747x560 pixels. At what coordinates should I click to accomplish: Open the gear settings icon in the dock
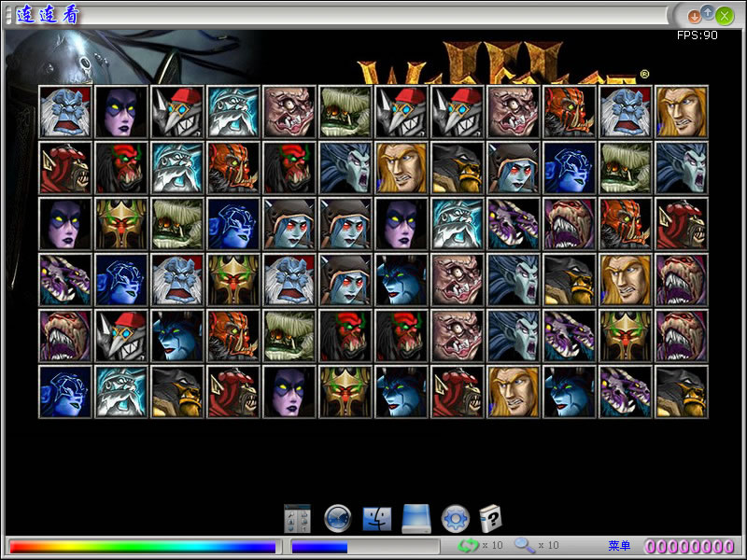click(x=456, y=519)
